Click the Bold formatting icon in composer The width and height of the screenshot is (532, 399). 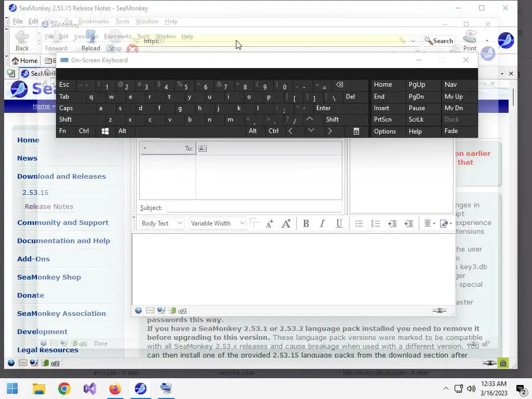305,223
